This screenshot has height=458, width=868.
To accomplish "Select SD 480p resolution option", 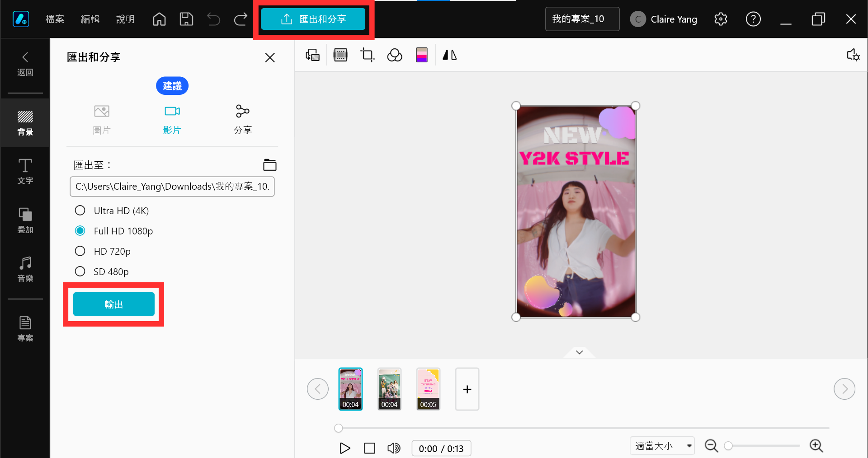I will point(80,271).
